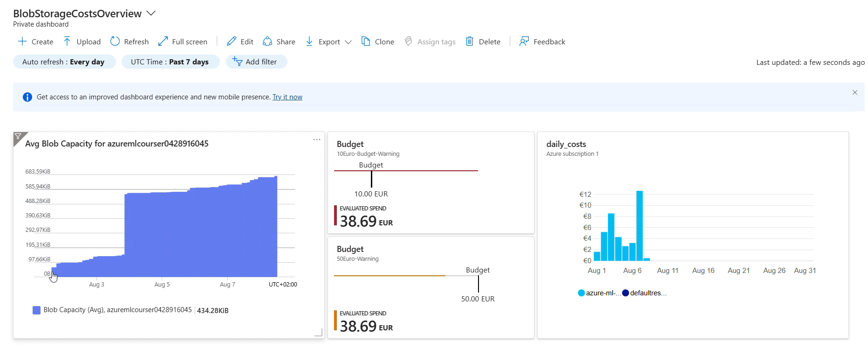The image size is (868, 349).
Task: Click the tallest bar in daily_costs chart
Action: click(640, 225)
